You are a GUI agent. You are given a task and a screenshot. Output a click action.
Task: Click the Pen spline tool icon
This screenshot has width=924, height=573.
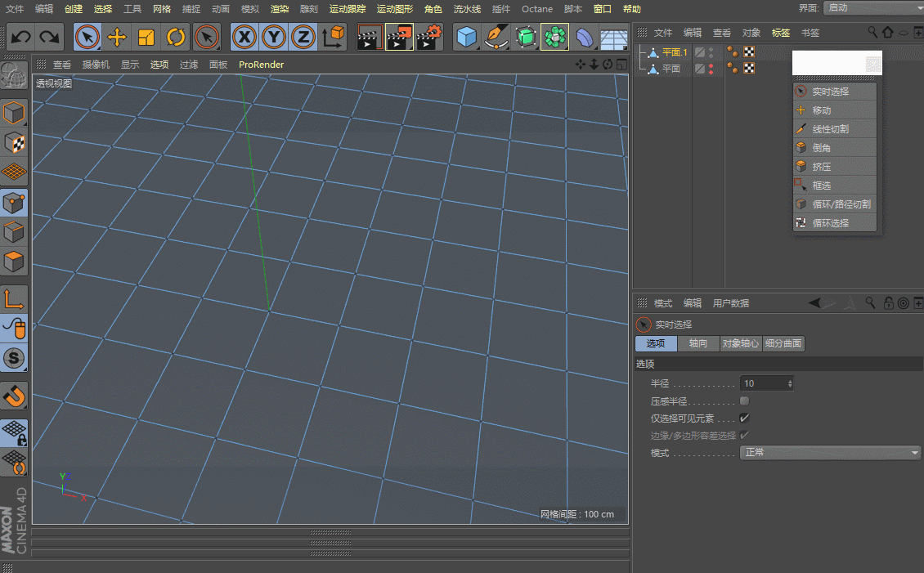pyautogui.click(x=496, y=37)
